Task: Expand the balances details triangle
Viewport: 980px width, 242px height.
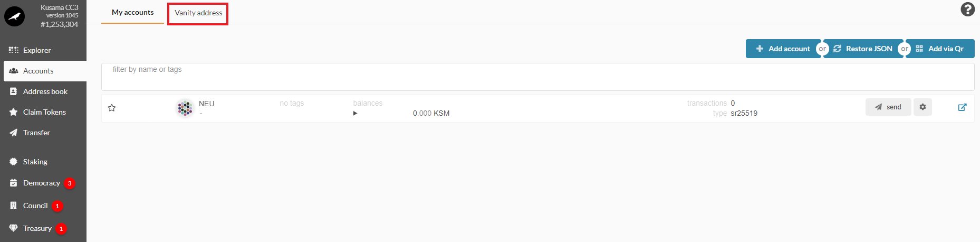Action: [x=355, y=113]
